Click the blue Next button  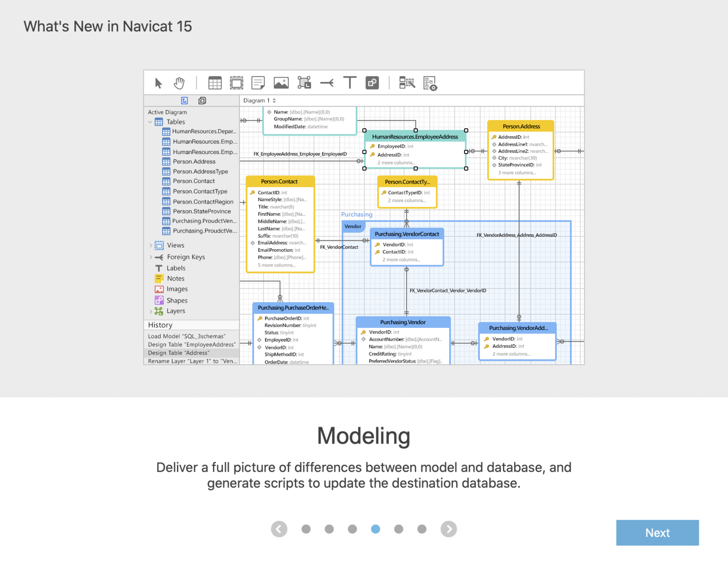pos(658,533)
